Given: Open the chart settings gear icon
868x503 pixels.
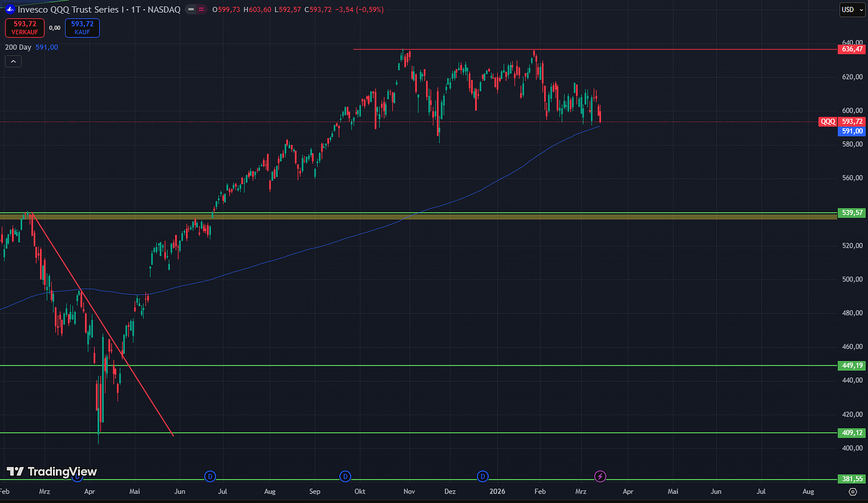Looking at the screenshot, I should coord(852,492).
